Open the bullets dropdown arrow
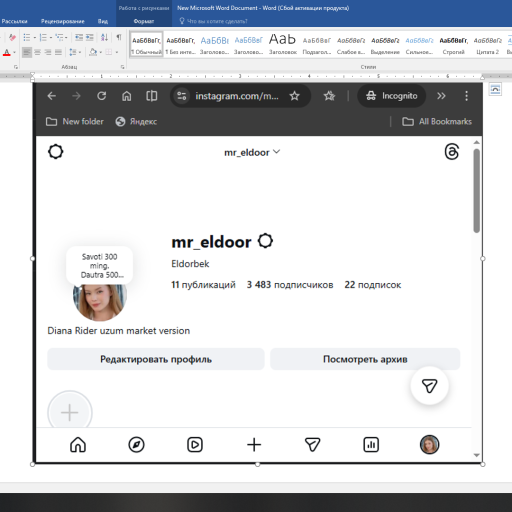The height and width of the screenshot is (512, 512). pyautogui.click(x=35, y=38)
